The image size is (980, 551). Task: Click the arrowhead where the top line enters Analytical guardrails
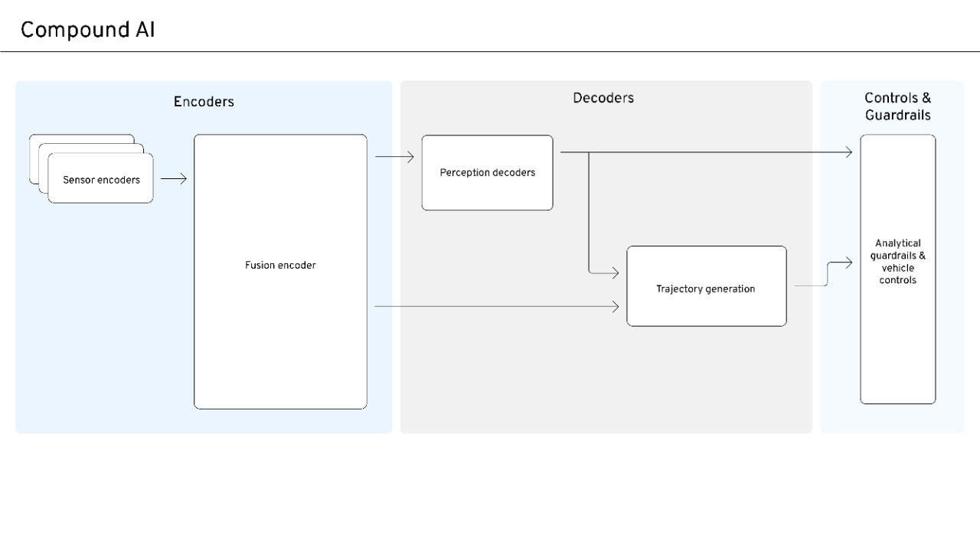tap(848, 152)
